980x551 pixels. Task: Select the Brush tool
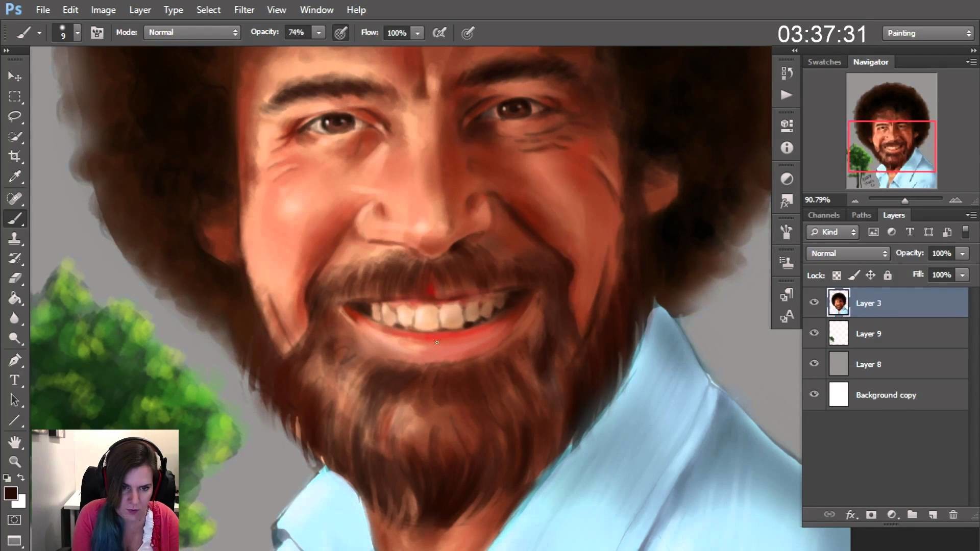pyautogui.click(x=15, y=218)
